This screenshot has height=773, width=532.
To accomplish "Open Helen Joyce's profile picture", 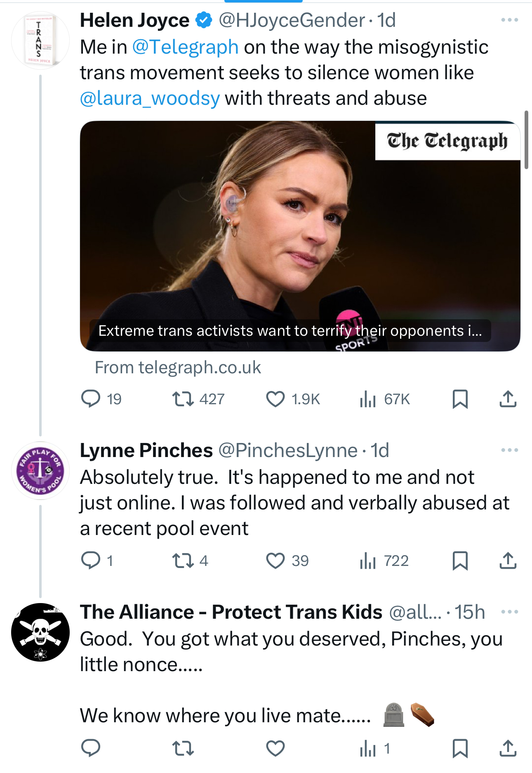I will click(x=40, y=40).
